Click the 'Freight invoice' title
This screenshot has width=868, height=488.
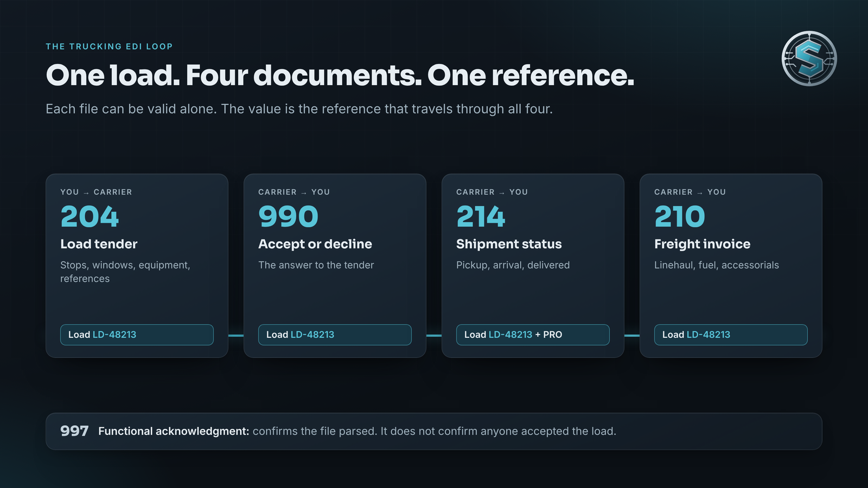tap(703, 244)
